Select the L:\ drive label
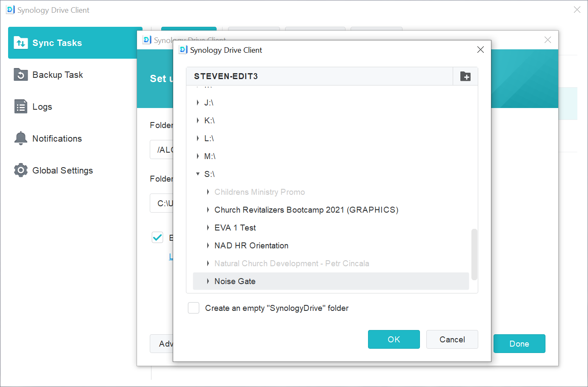 (x=209, y=138)
